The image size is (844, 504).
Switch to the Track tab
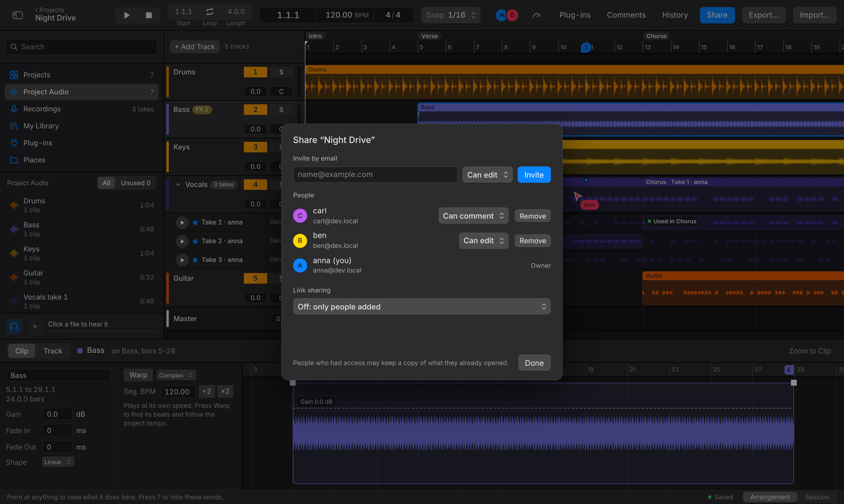pyautogui.click(x=53, y=351)
